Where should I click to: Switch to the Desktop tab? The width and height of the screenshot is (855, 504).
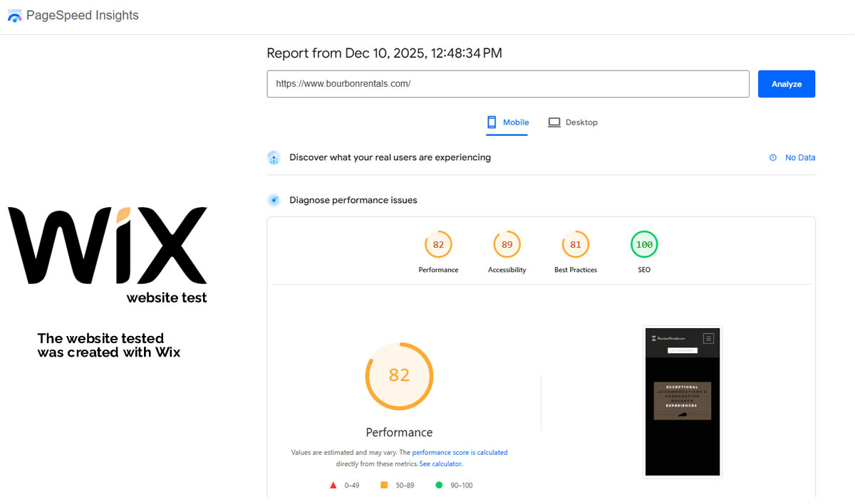(x=573, y=122)
